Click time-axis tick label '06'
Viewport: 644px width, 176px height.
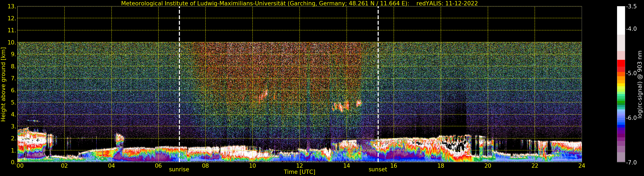click(158, 166)
